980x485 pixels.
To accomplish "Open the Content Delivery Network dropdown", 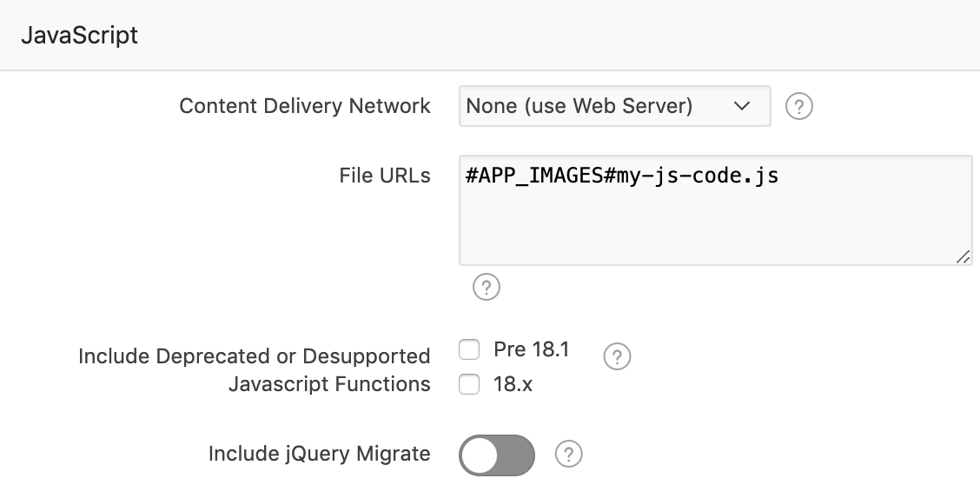I will (613, 106).
